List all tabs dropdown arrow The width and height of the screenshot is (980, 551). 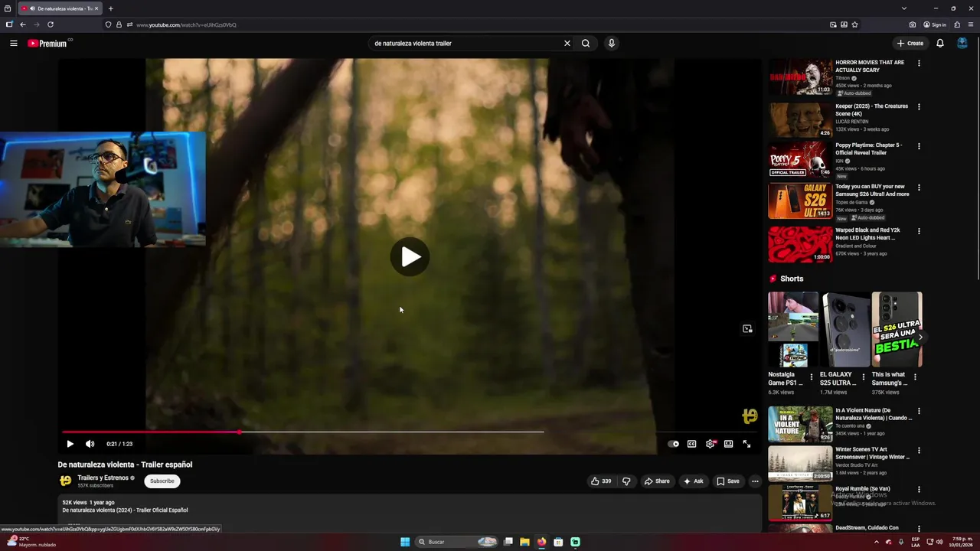pos(903,8)
